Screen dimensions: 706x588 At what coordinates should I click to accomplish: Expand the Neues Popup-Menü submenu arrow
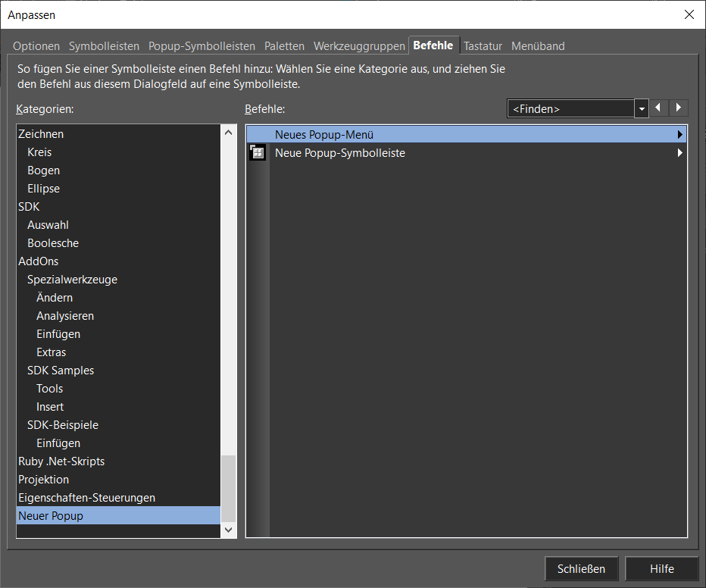click(x=680, y=135)
